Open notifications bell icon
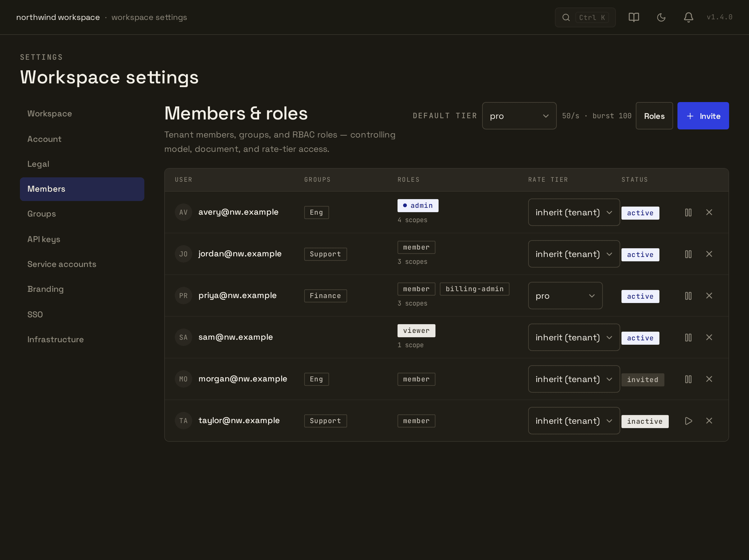The width and height of the screenshot is (749, 560). pos(688,17)
